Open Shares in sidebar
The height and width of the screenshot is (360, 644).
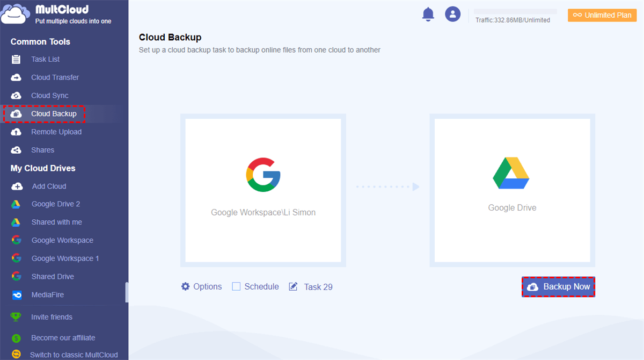(43, 150)
